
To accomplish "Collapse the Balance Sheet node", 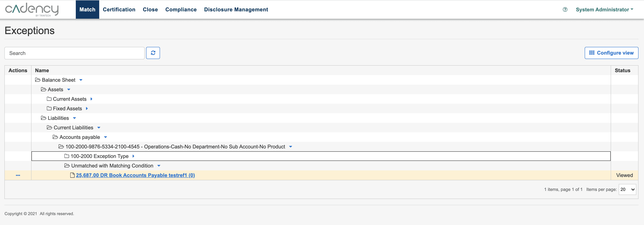I will (x=81, y=80).
